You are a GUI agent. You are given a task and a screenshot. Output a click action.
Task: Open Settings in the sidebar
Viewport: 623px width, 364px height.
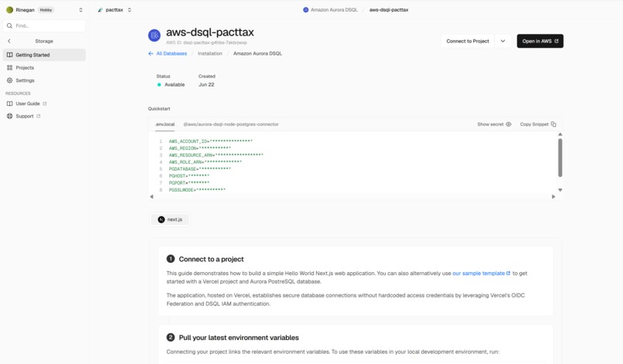pyautogui.click(x=44, y=80)
